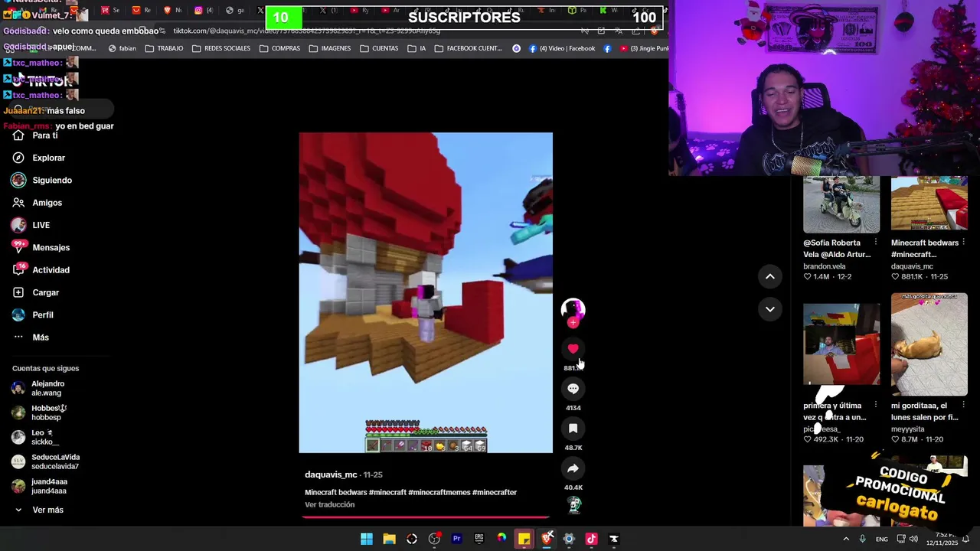Open TikTok app in taskbar
The height and width of the screenshot is (551, 980).
(591, 539)
